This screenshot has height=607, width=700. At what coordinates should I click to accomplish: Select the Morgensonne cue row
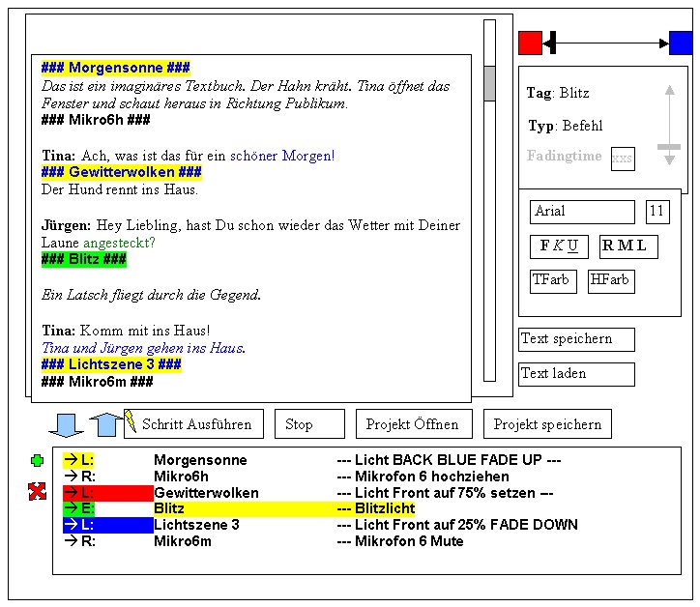[199, 460]
